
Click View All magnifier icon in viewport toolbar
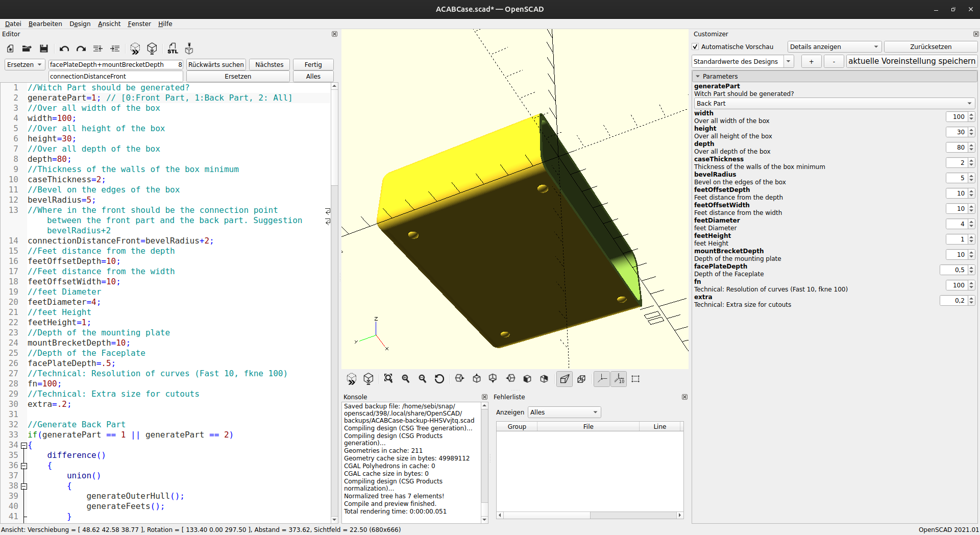pyautogui.click(x=388, y=379)
